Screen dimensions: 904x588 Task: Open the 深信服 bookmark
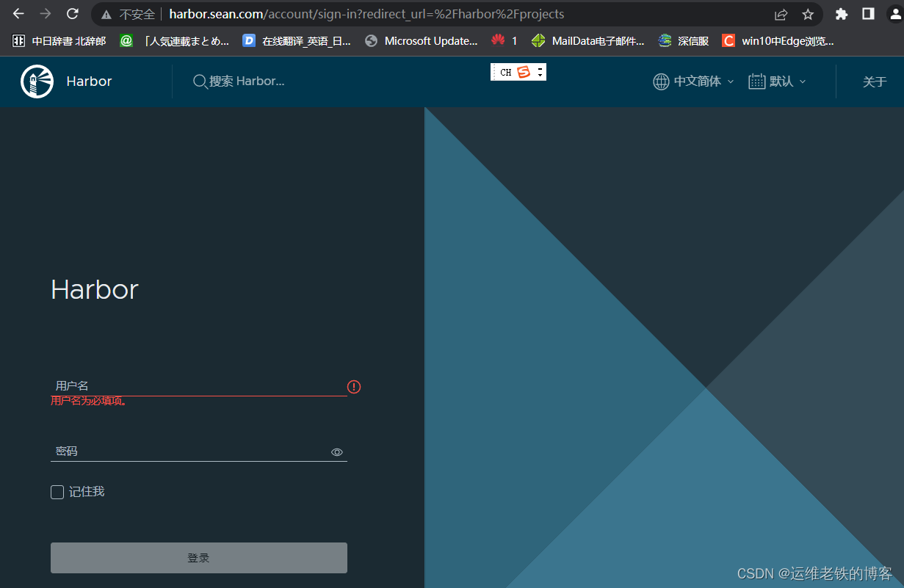click(684, 41)
